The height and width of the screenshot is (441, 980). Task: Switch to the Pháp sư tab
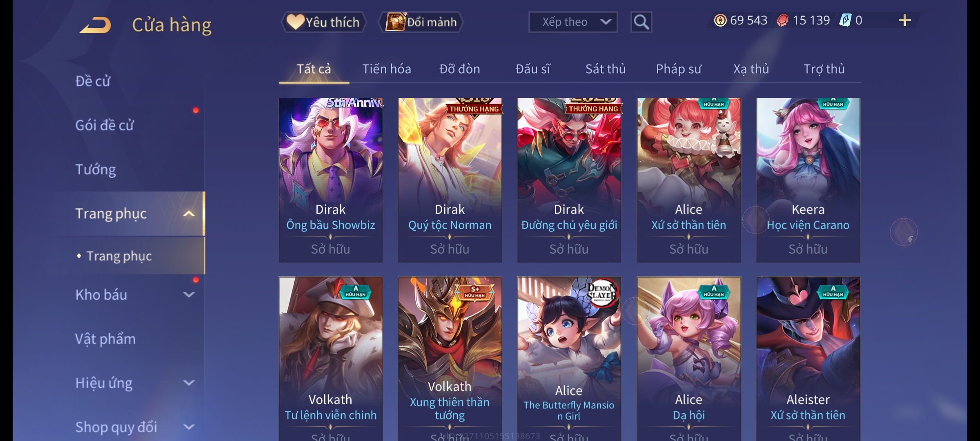click(678, 69)
